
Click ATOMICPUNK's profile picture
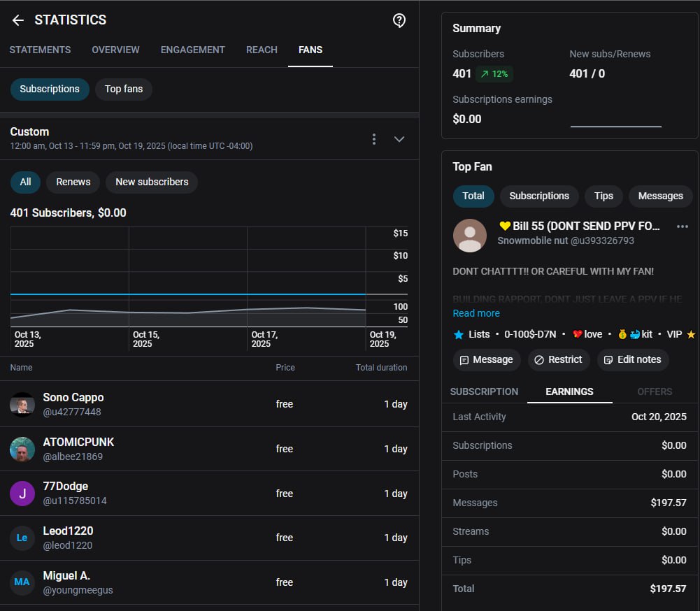pyautogui.click(x=22, y=449)
